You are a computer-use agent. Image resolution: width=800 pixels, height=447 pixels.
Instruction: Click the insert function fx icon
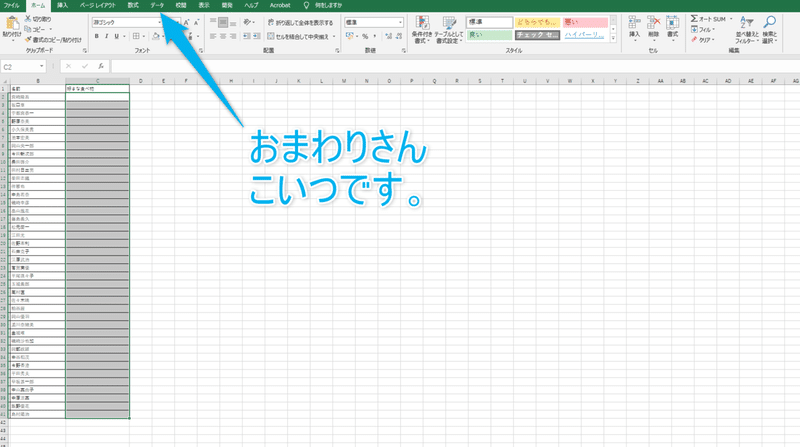pyautogui.click(x=101, y=66)
